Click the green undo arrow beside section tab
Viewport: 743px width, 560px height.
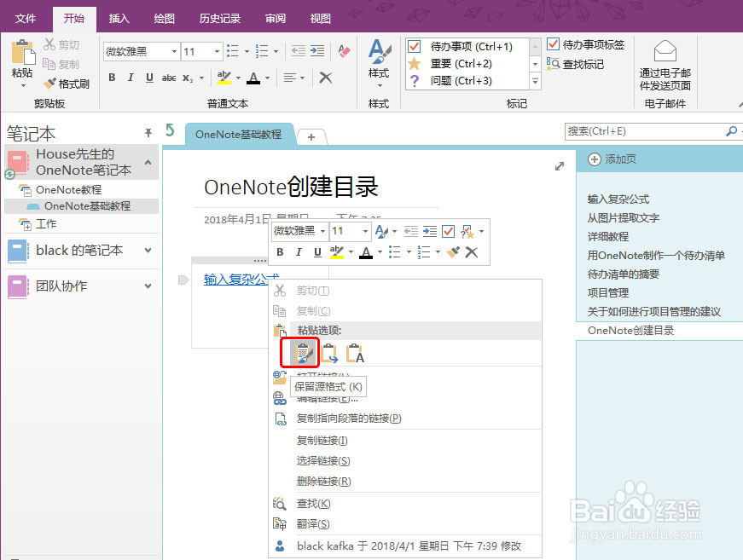pyautogui.click(x=170, y=130)
